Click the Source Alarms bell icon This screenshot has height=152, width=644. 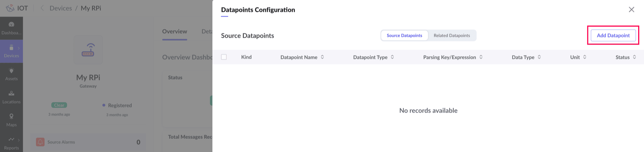(x=40, y=142)
